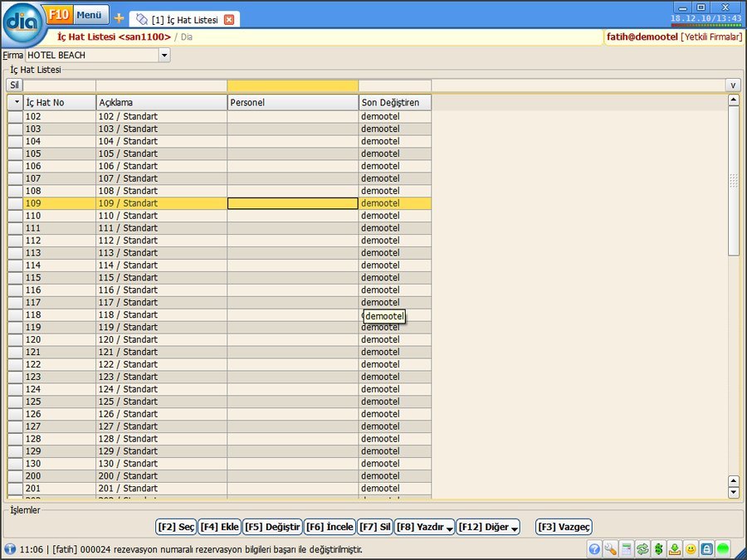The height and width of the screenshot is (560, 747).
Task: Open the [F8] Yazdır dropdown button
Action: 424,527
